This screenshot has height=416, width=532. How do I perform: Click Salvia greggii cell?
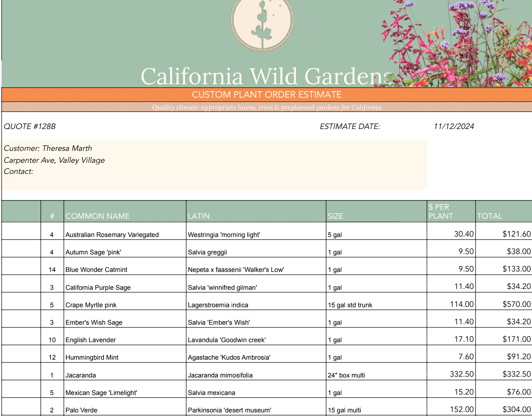[x=256, y=248]
